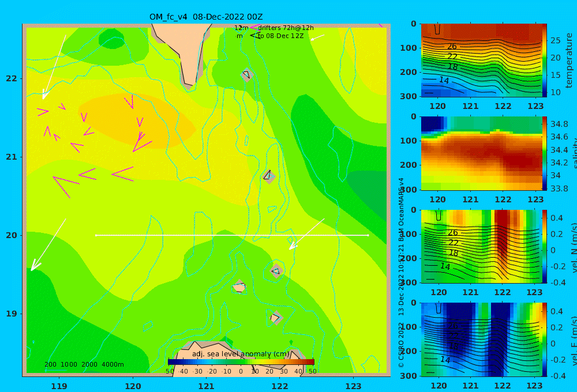Click the "drifters 72h@12h" legend text
The height and width of the screenshot is (392, 577).
click(x=286, y=28)
